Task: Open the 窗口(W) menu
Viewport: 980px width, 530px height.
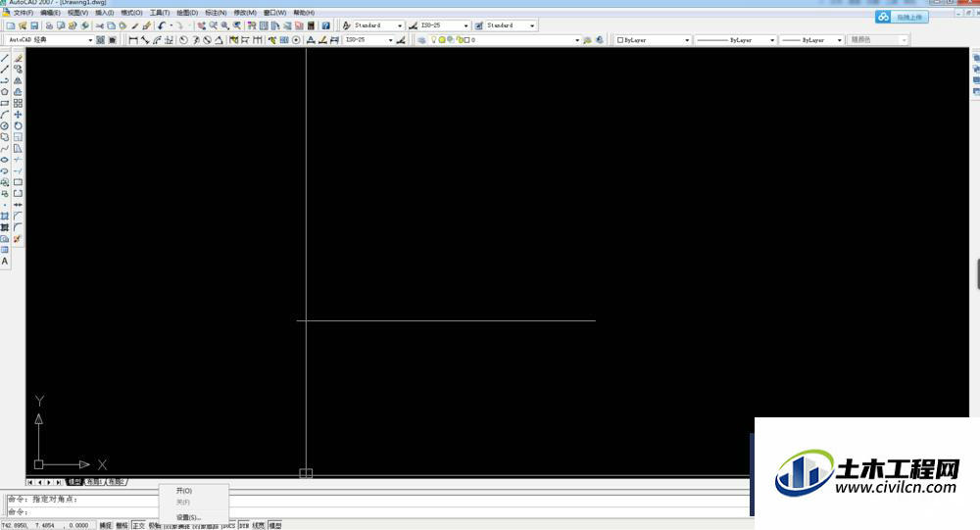Action: point(274,13)
